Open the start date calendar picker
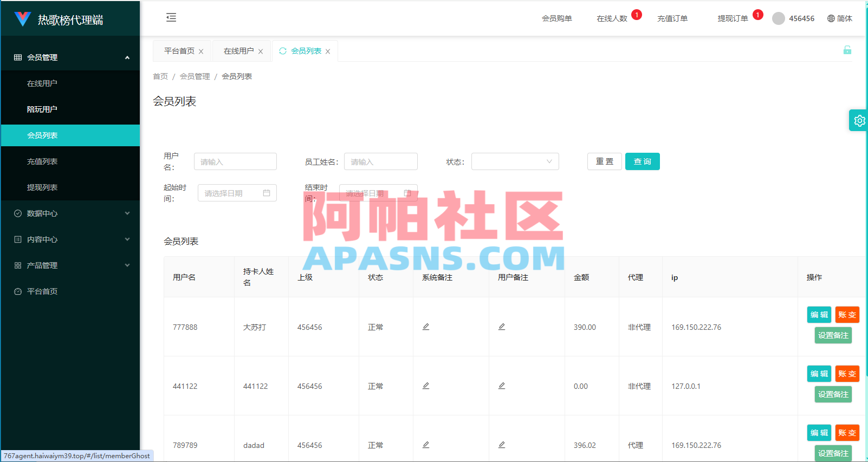The width and height of the screenshot is (868, 462). pos(237,193)
